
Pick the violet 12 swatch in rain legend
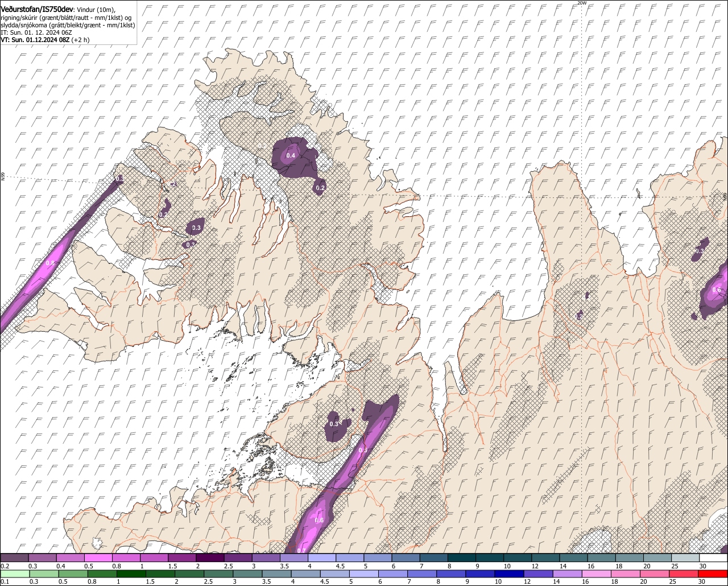coord(539,573)
